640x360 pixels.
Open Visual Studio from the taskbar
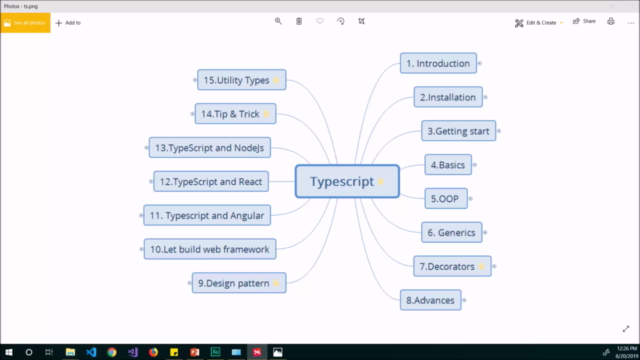[133, 352]
